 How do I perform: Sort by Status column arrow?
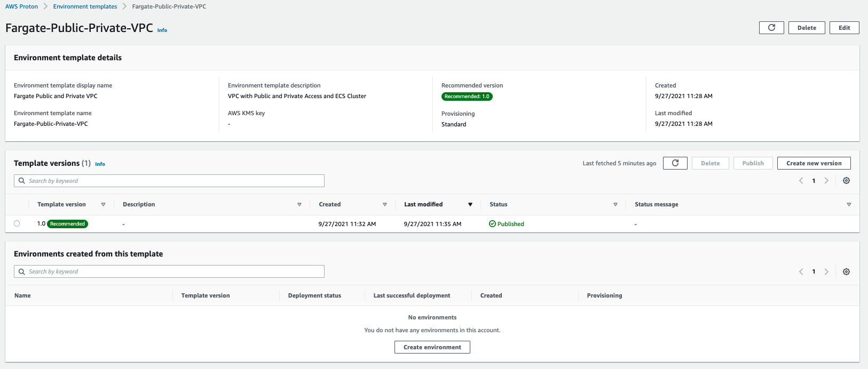coord(616,205)
